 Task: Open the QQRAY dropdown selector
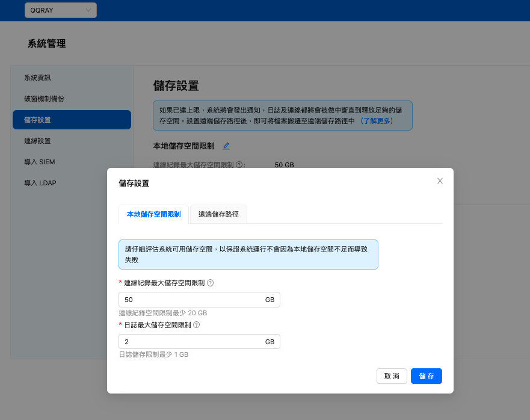60,10
